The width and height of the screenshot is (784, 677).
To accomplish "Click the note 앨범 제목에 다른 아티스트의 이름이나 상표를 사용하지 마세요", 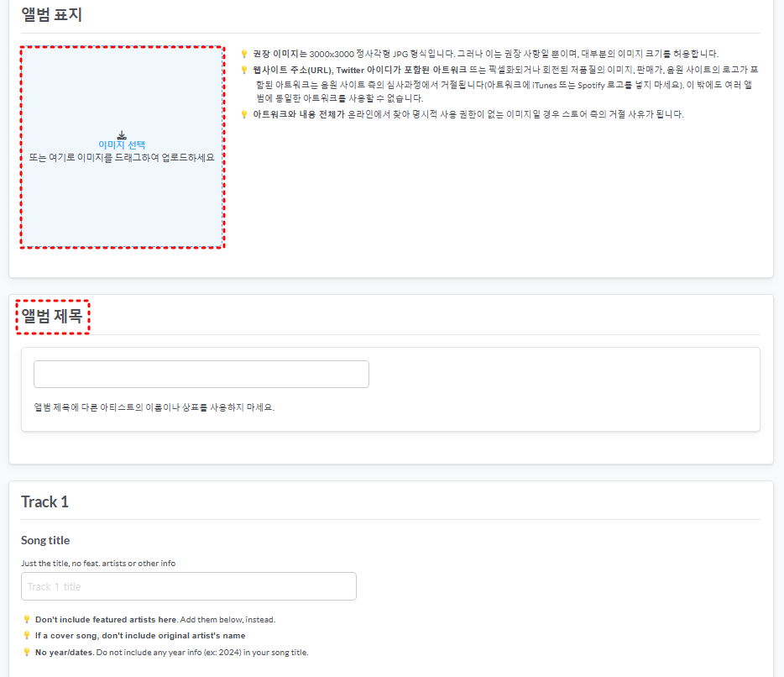I will pos(154,407).
